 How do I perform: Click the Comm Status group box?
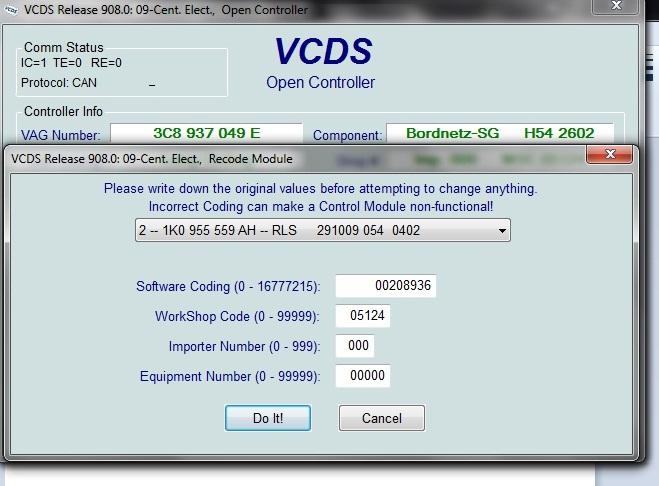[120, 70]
